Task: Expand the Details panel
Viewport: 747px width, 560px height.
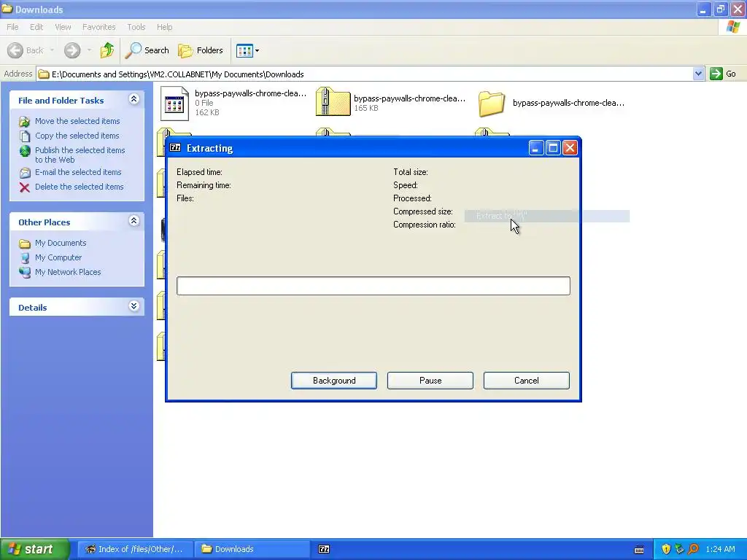Action: [x=134, y=306]
